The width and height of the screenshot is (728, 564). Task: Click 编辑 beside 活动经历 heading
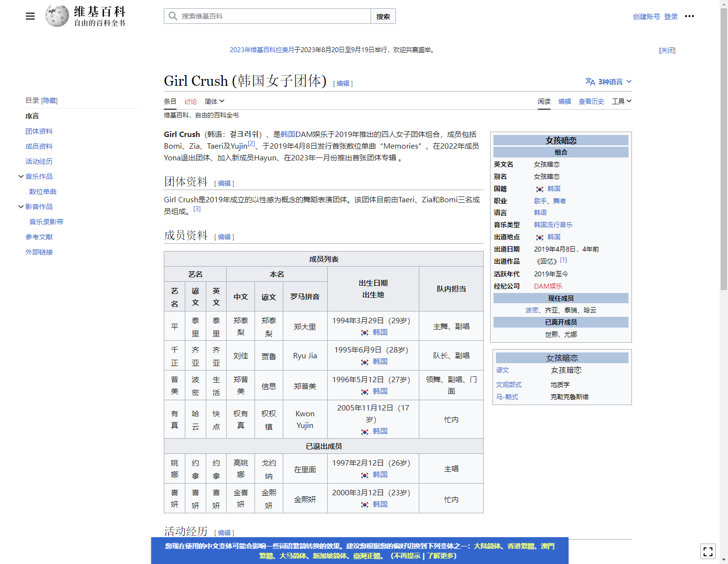point(224,533)
